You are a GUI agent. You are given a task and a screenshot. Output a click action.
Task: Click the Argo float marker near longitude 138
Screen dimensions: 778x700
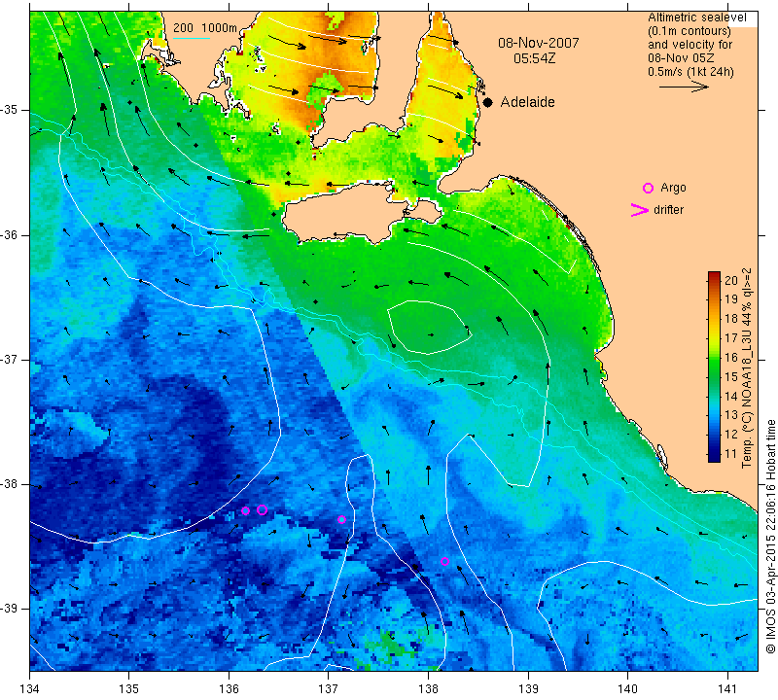[x=445, y=562]
